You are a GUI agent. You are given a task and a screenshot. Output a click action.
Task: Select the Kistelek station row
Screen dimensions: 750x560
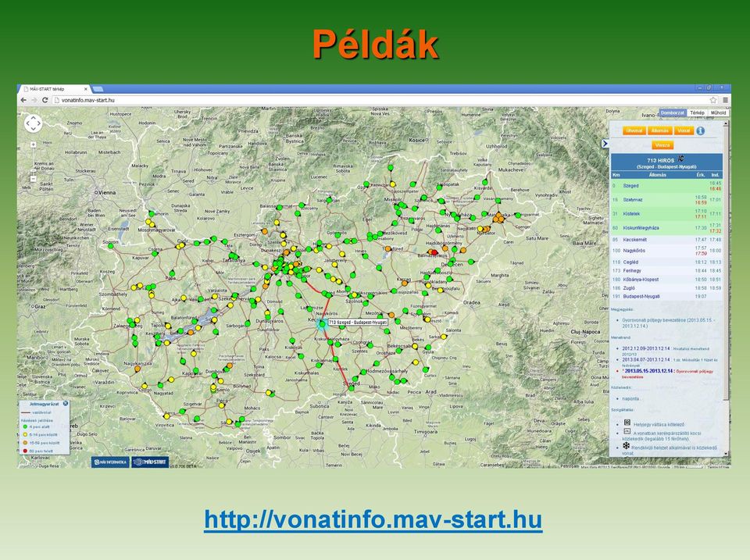click(x=666, y=214)
